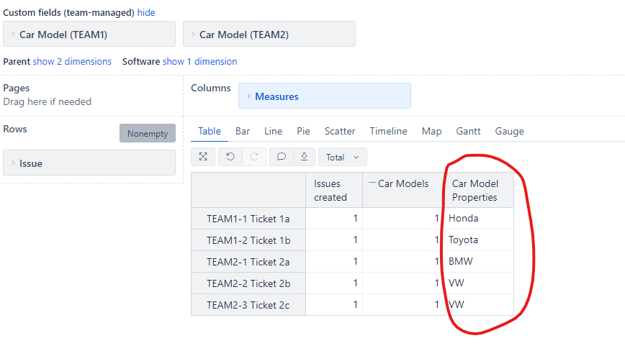Click the Toyota cell
This screenshot has height=364, width=625.
click(x=479, y=240)
